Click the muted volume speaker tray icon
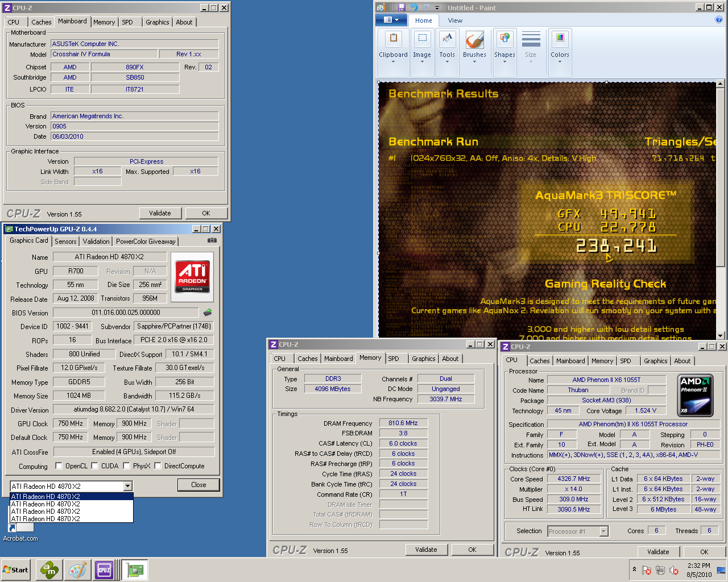728x582 pixels. (674, 570)
